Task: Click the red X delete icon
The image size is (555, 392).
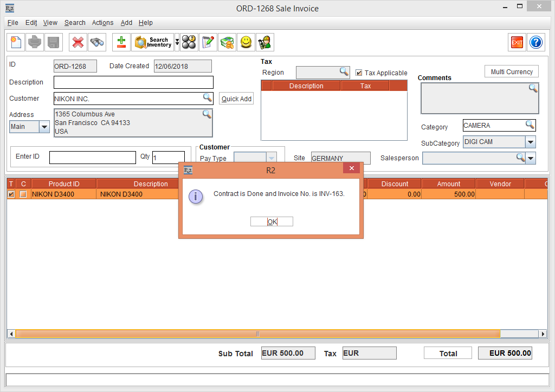Action: click(x=78, y=42)
